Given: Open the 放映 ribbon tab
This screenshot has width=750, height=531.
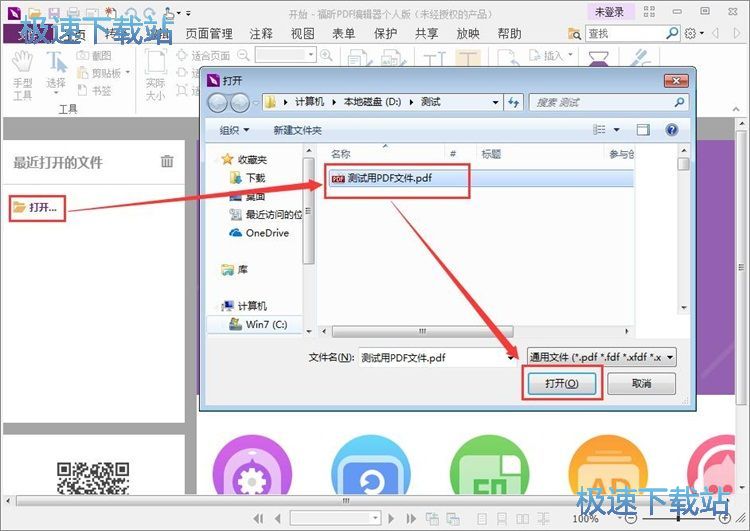Looking at the screenshot, I should pyautogui.click(x=468, y=33).
